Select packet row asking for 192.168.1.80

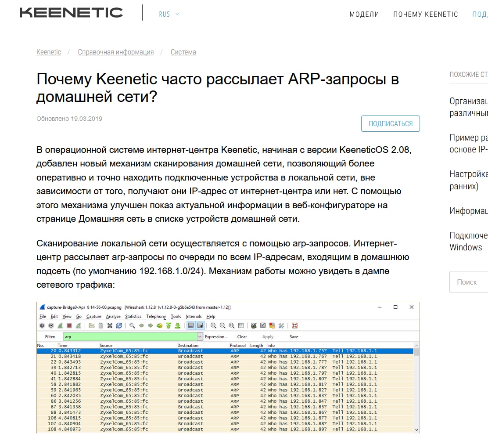(225, 379)
